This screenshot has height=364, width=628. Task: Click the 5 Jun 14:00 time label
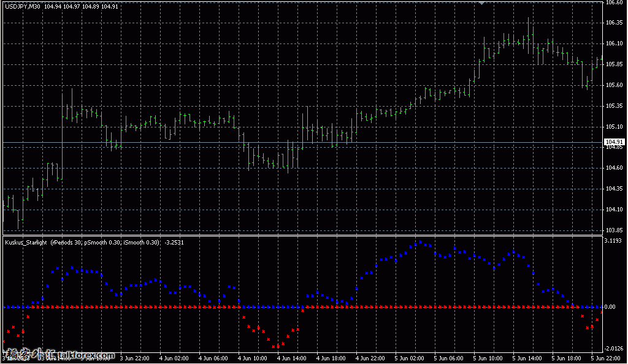coord(527,358)
